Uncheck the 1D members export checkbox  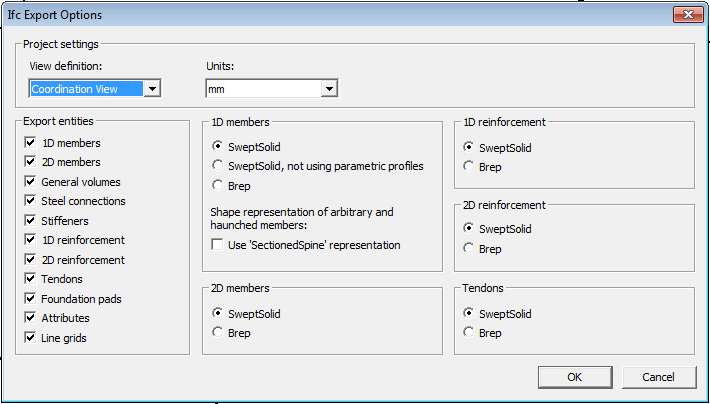click(x=30, y=143)
